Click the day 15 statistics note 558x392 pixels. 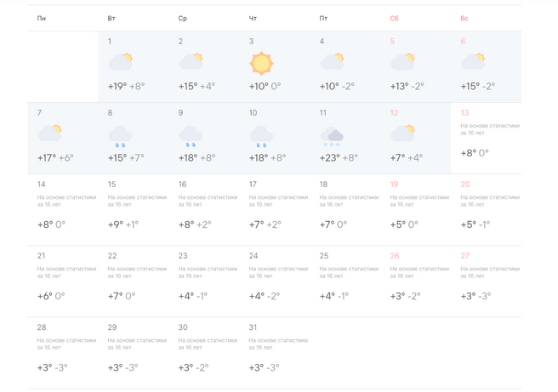[x=137, y=201]
